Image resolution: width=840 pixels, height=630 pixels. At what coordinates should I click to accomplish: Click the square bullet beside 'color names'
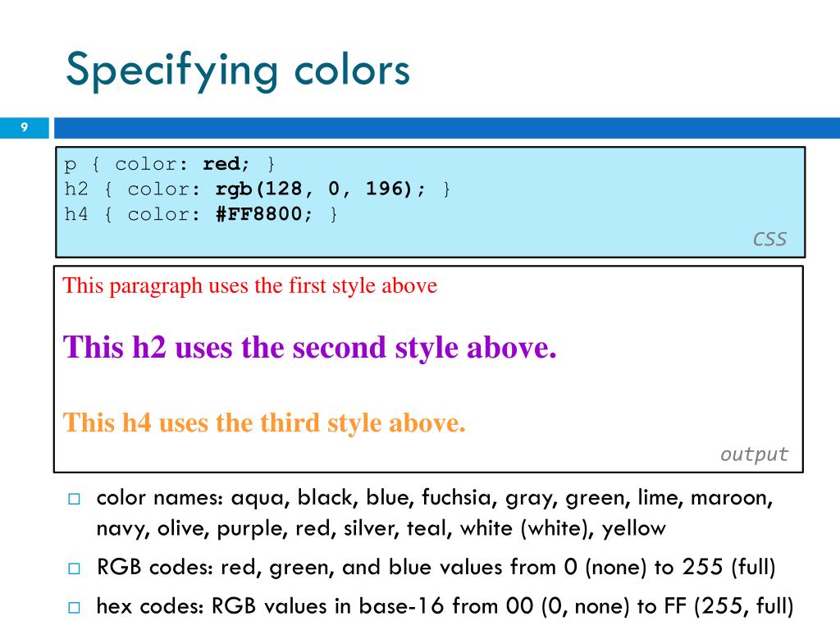coord(74,500)
